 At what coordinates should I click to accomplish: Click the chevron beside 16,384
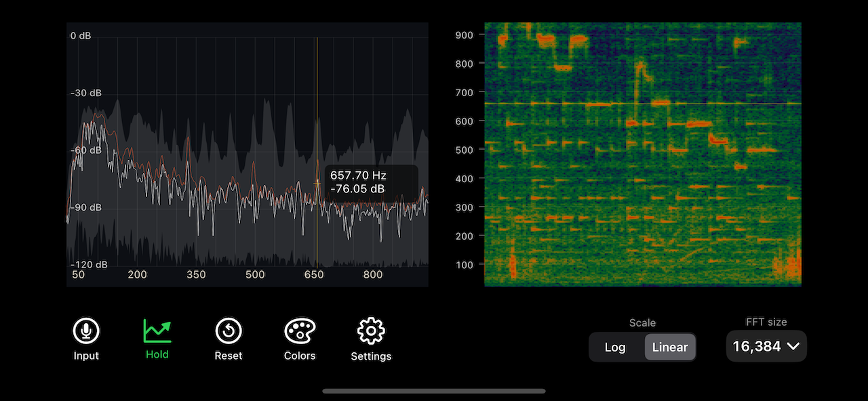coord(793,347)
